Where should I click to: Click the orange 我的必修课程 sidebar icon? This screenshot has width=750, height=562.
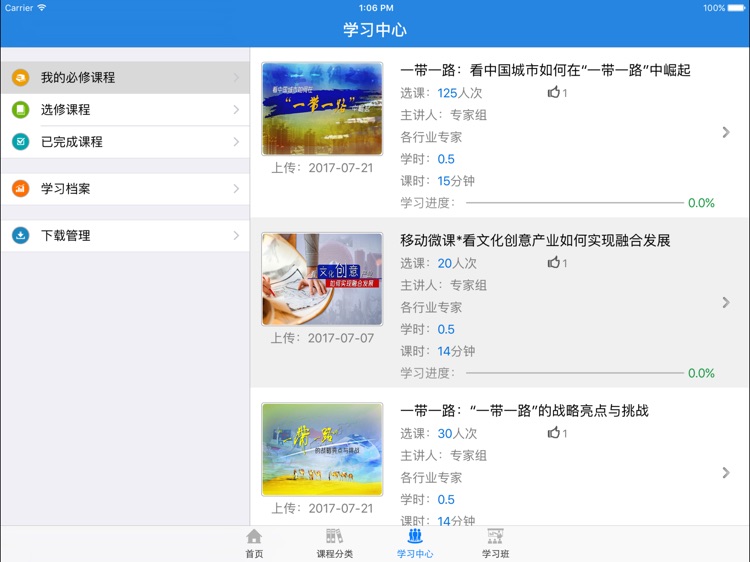21,77
